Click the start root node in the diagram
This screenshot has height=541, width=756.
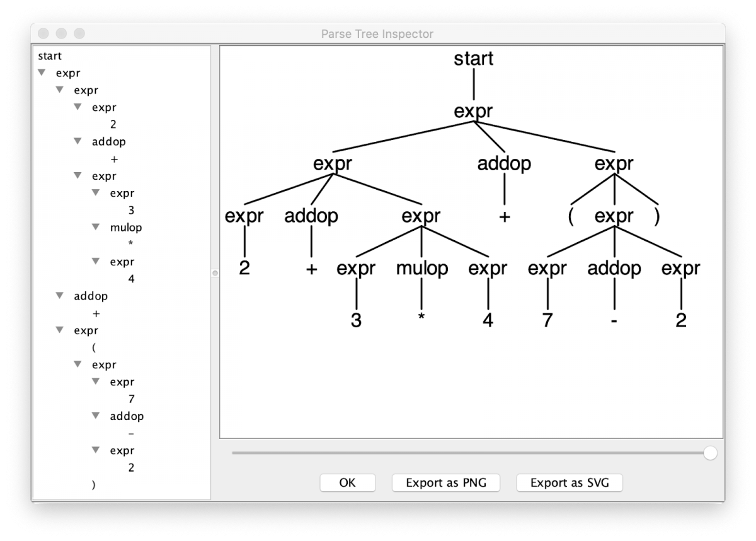tap(473, 59)
